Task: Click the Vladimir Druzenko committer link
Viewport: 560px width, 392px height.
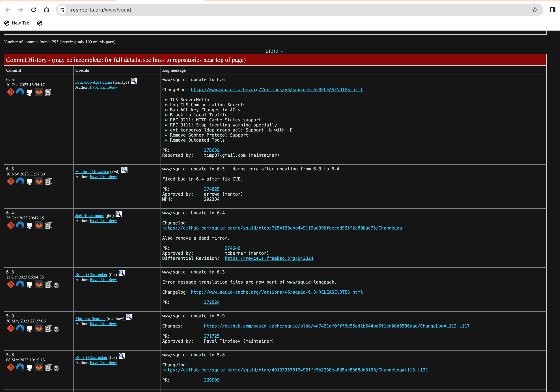Action: [x=92, y=171]
